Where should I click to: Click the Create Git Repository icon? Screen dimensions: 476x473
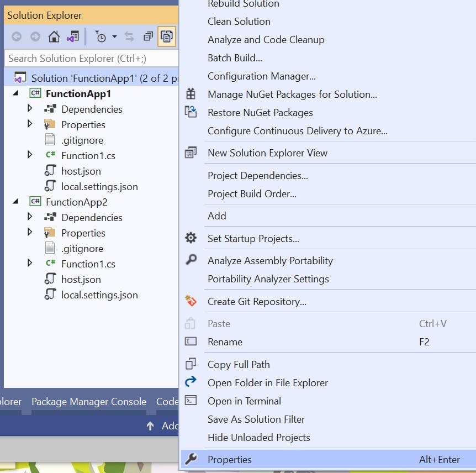(x=191, y=301)
